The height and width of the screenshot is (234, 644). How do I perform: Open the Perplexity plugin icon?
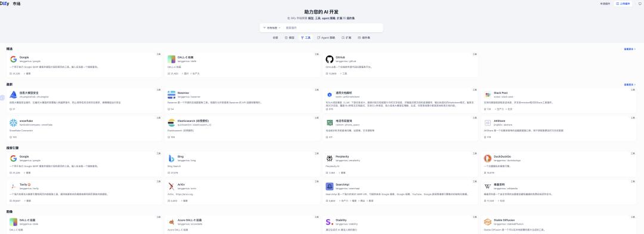point(329,158)
